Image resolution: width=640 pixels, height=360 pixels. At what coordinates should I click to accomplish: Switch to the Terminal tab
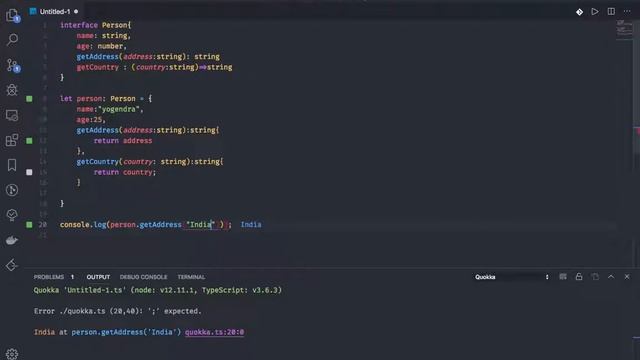[x=191, y=277]
